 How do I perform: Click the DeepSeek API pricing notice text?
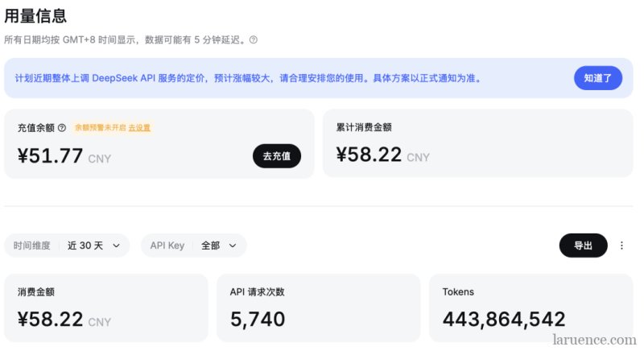248,78
